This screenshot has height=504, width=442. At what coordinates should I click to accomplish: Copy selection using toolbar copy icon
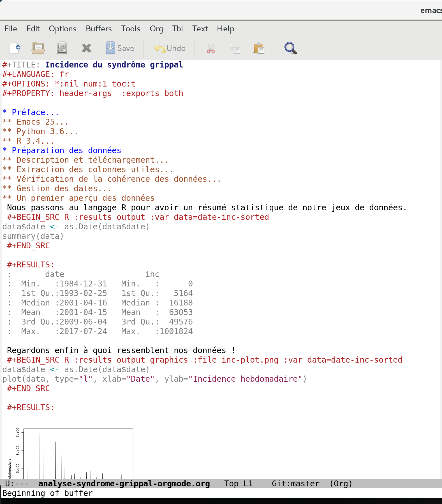235,48
